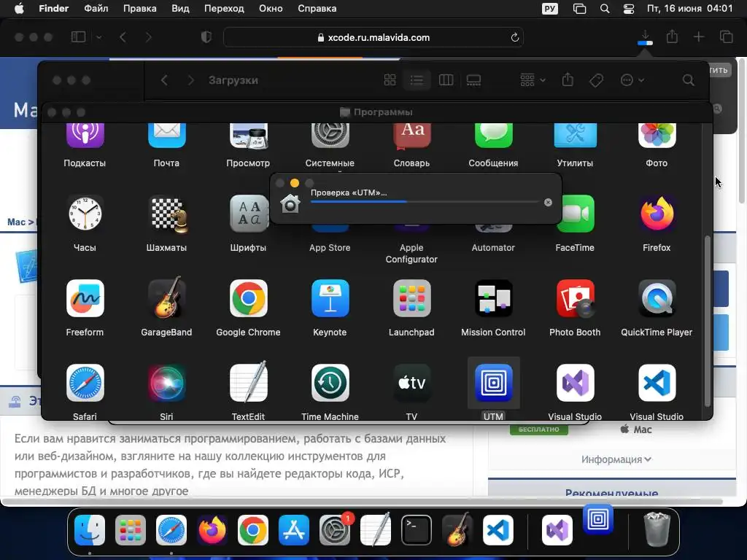This screenshot has height=560, width=747.
Task: Switch Finder Загрузки window to list view
Action: pos(417,80)
